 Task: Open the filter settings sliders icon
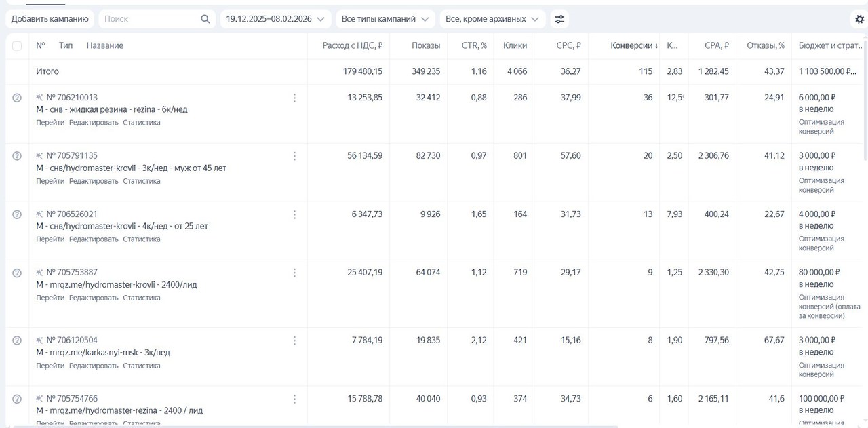(559, 19)
